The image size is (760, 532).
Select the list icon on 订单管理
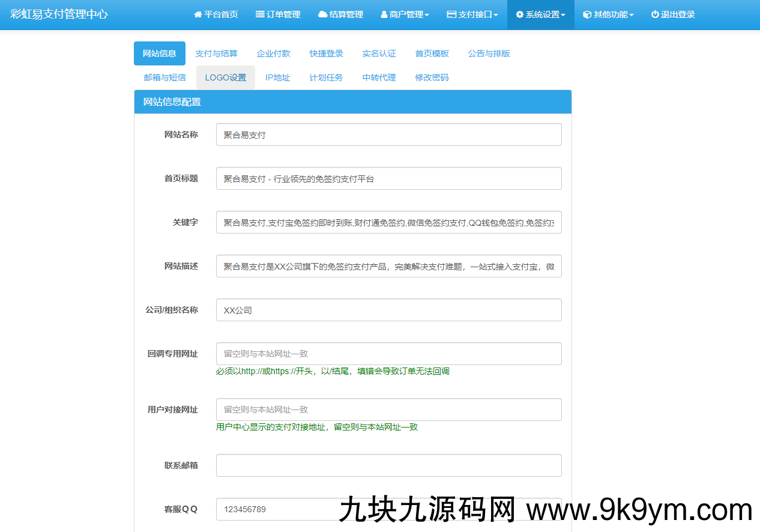coord(261,15)
